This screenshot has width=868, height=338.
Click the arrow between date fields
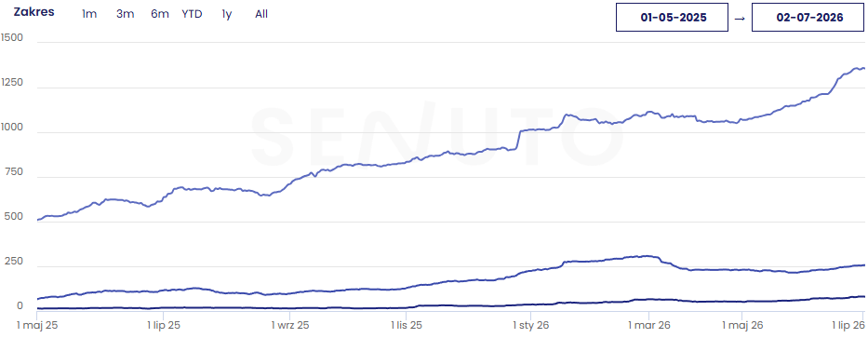pos(740,18)
